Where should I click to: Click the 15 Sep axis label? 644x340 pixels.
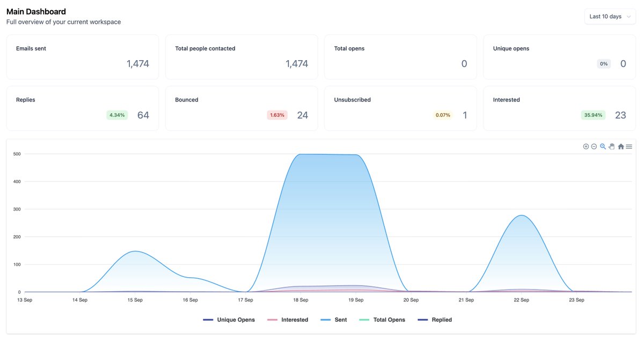coord(135,300)
